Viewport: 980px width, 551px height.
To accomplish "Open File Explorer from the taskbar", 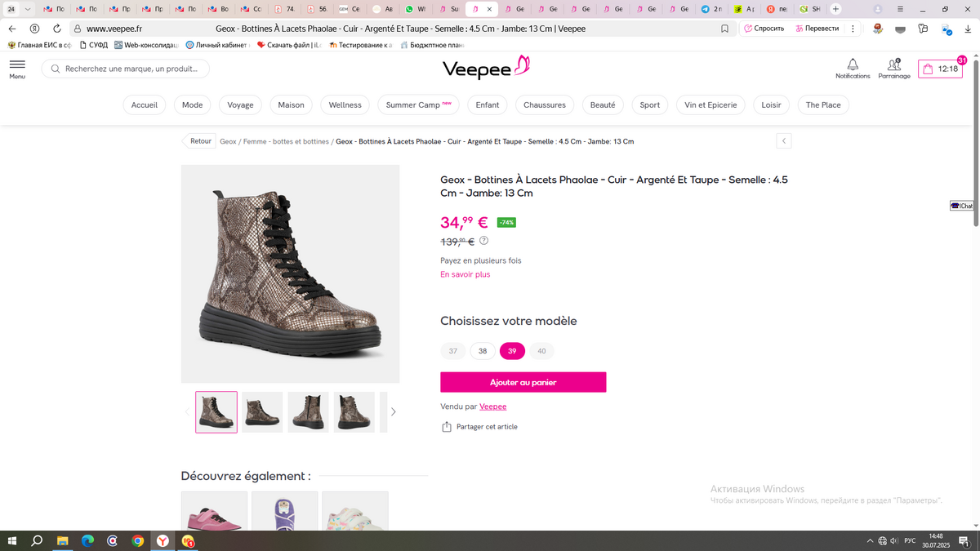I will pos(62,540).
